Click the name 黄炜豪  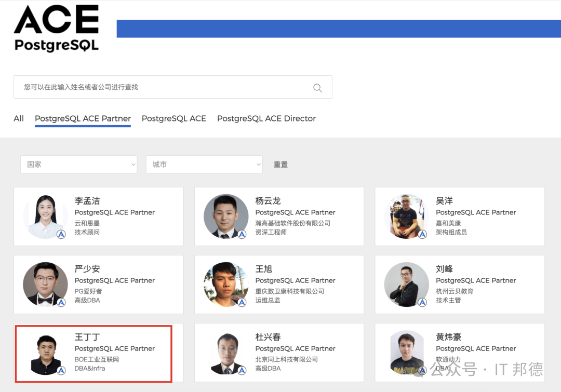click(449, 337)
